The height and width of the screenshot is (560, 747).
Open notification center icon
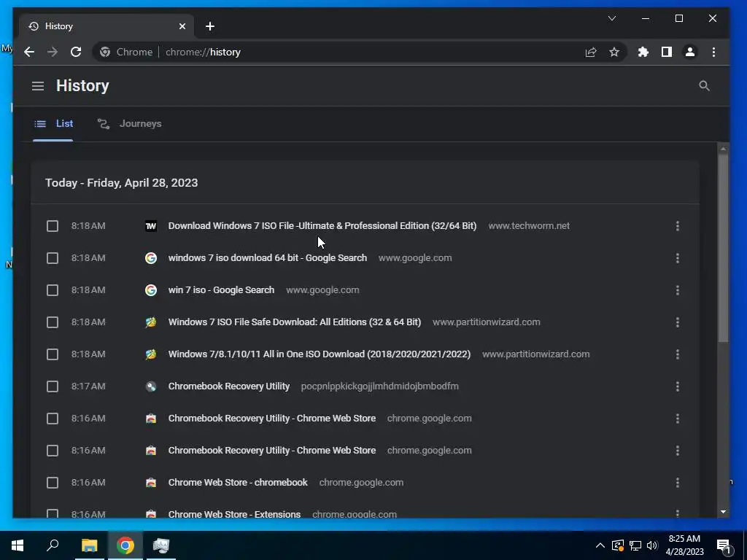(724, 545)
